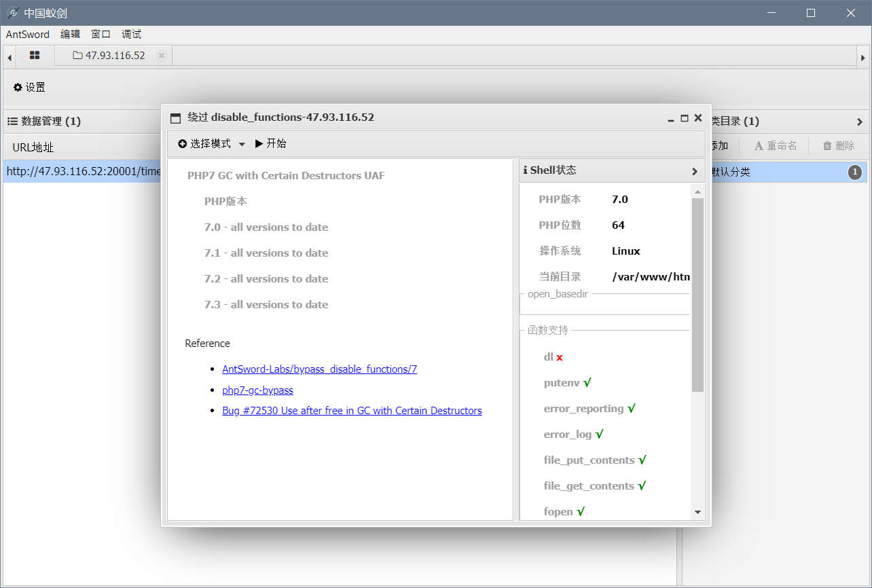Screen dimensions: 872x588
Task: Click the error_reporting function entry
Action: point(589,409)
